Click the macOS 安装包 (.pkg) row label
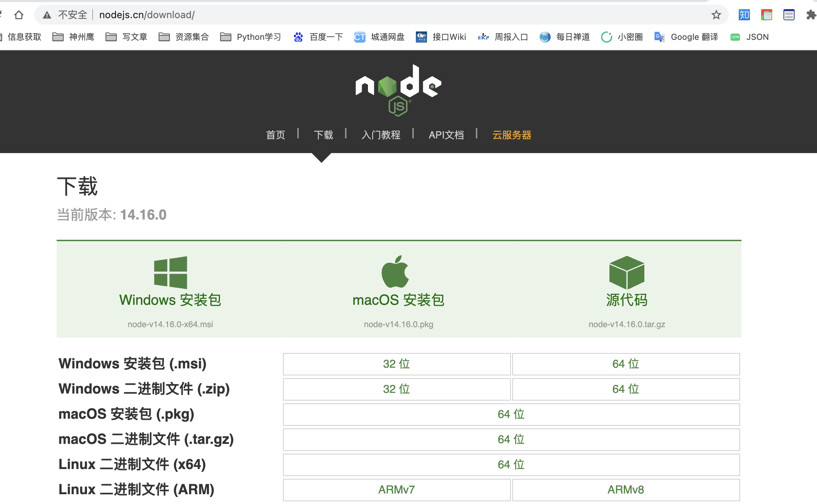Viewport: 817px width, 504px height. 126,414
